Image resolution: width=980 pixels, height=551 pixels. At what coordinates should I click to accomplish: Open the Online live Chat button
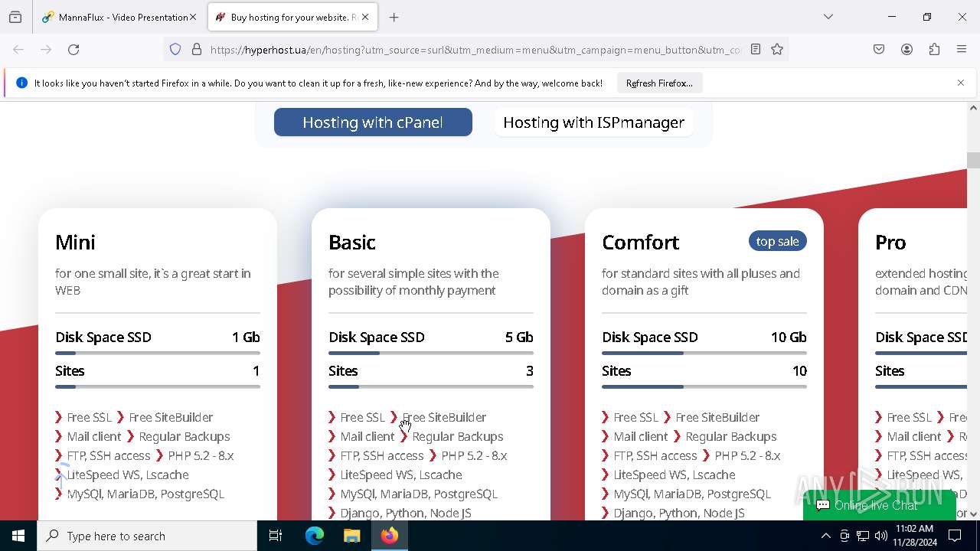click(880, 505)
